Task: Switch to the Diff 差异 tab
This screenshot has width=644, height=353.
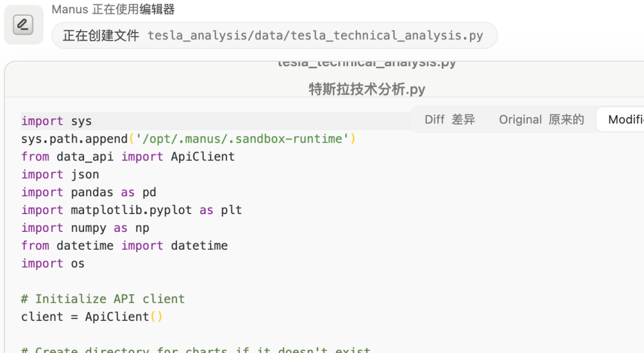Action: (x=450, y=119)
